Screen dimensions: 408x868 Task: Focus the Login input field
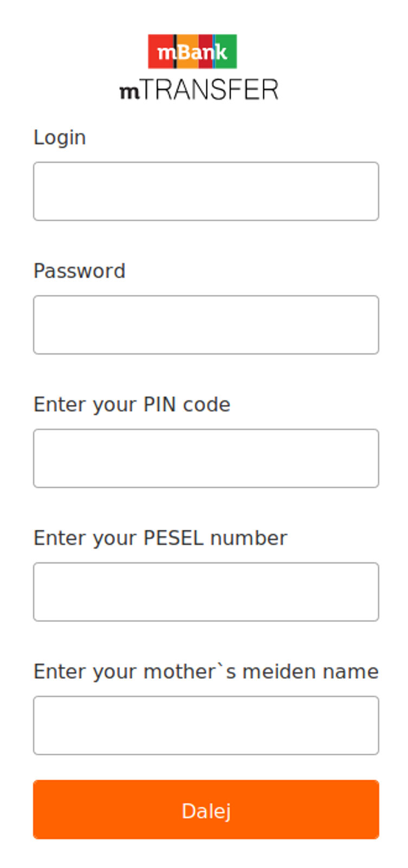(206, 191)
